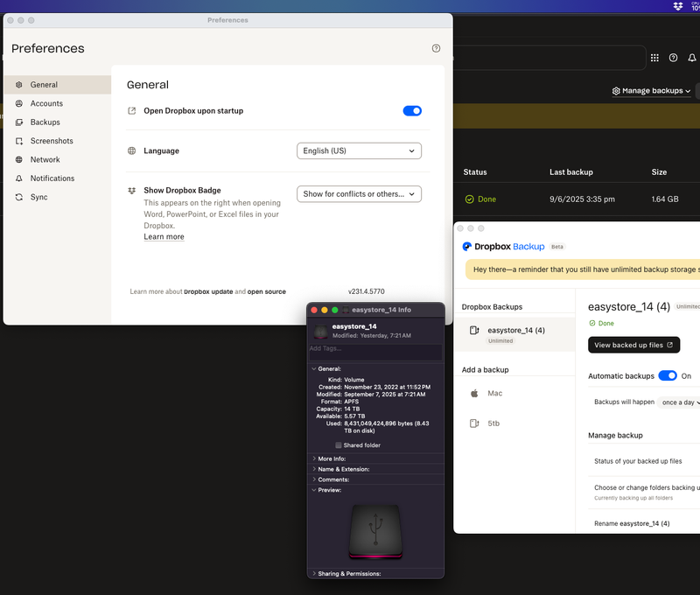700x595 pixels.
Task: Click the Apple icon next to Mac
Action: coord(474,394)
